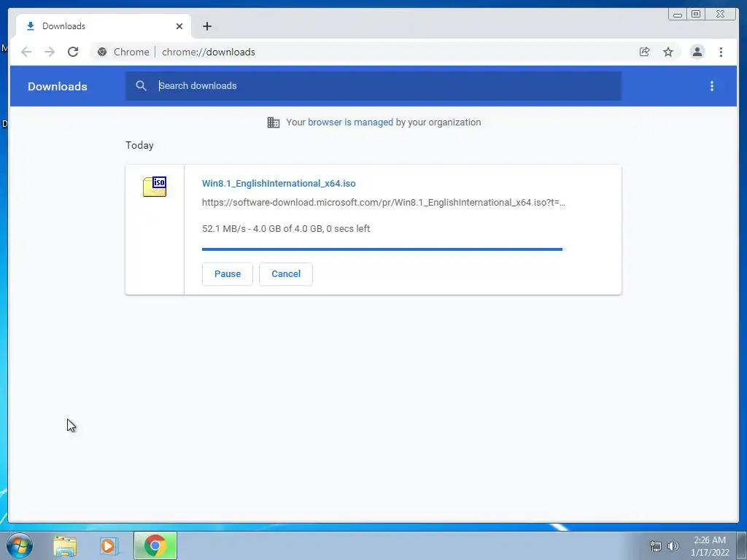747x560 pixels.
Task: Launch Windows Media Player from taskbar
Action: [x=109, y=545]
